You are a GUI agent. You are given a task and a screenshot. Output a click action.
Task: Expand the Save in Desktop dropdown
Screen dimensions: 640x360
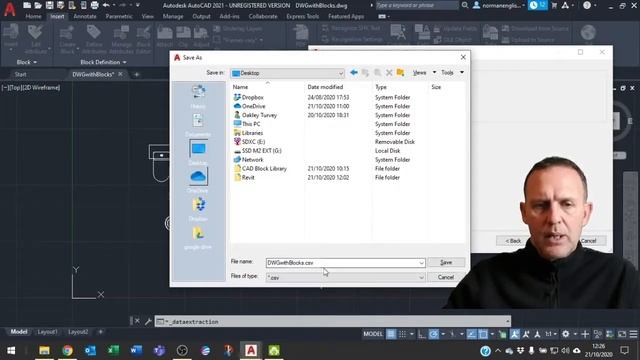pos(340,73)
